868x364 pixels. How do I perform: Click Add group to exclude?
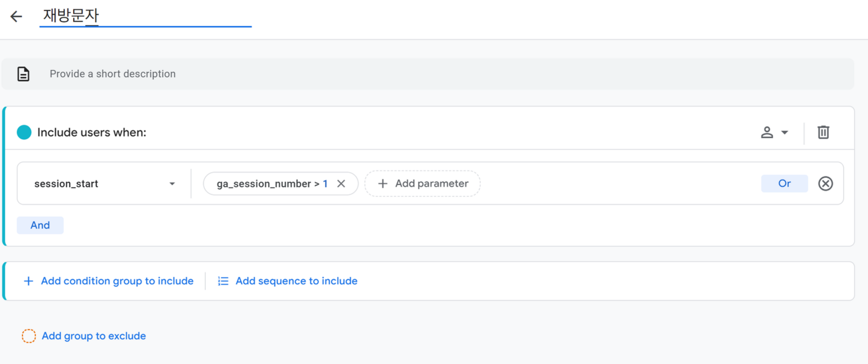(x=84, y=336)
